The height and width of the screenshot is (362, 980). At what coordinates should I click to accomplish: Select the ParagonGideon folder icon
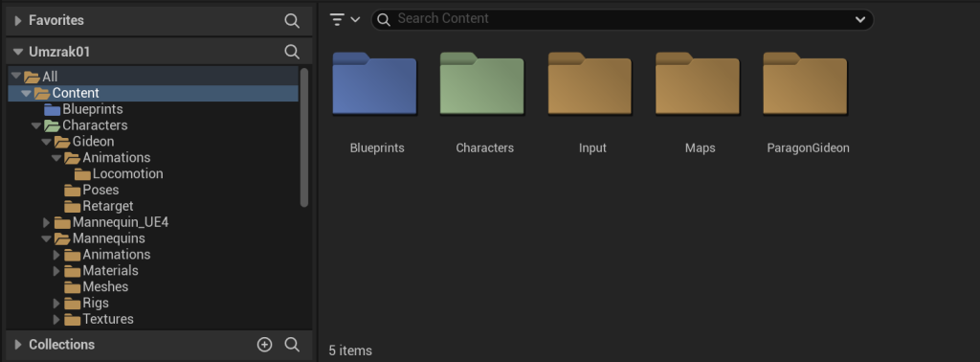coord(806,83)
